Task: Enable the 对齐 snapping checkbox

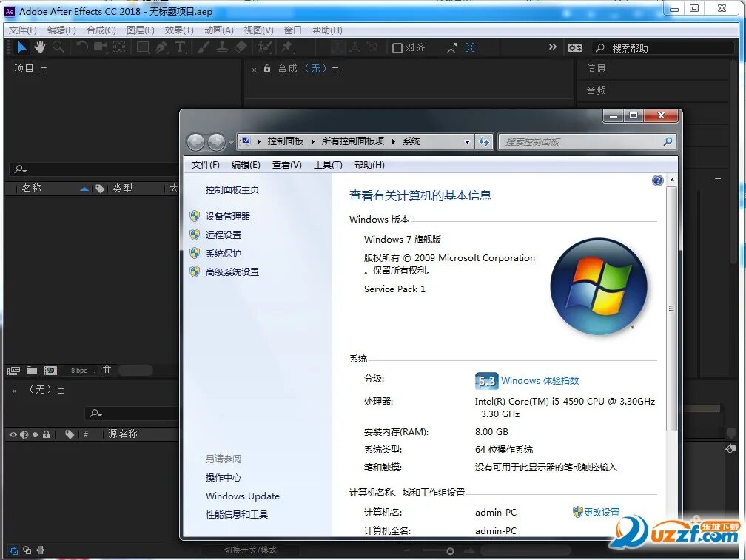Action: point(397,48)
